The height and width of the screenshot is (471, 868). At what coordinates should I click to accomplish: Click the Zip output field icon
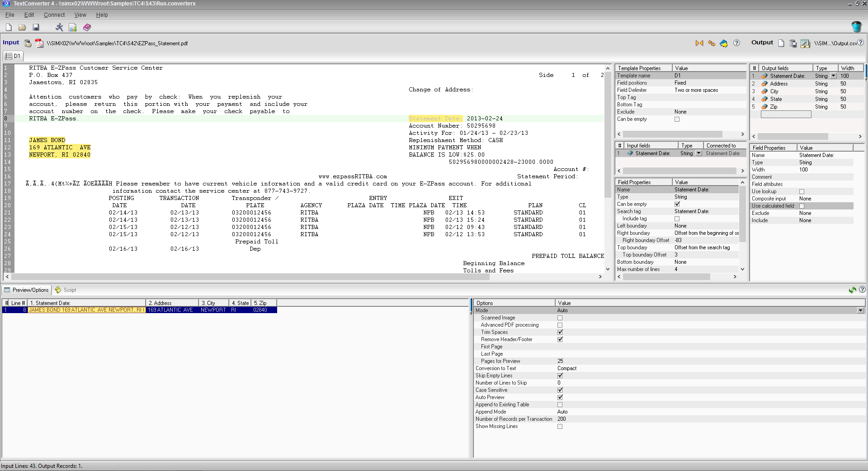point(764,107)
